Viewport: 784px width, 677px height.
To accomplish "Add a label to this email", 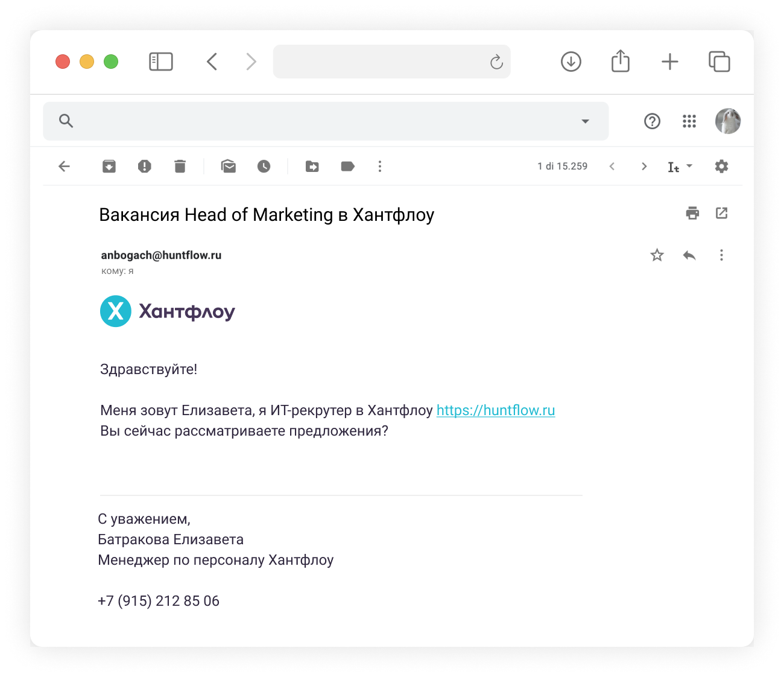I will coord(347,167).
